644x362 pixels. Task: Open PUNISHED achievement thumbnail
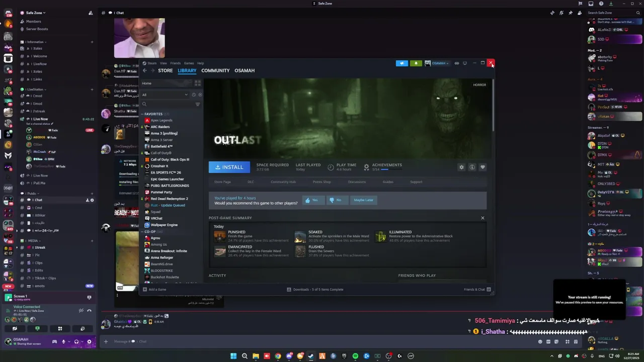tap(220, 236)
